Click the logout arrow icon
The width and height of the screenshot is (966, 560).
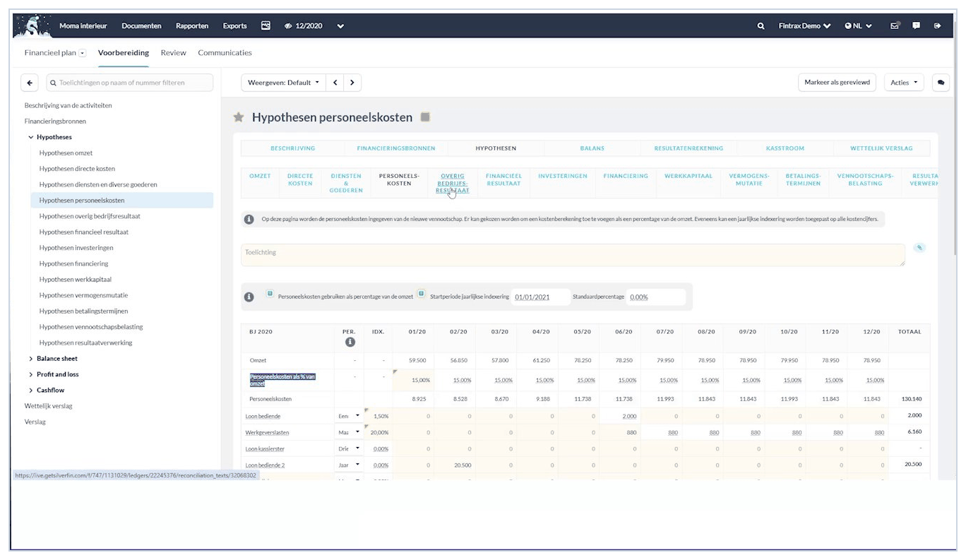pos(937,26)
